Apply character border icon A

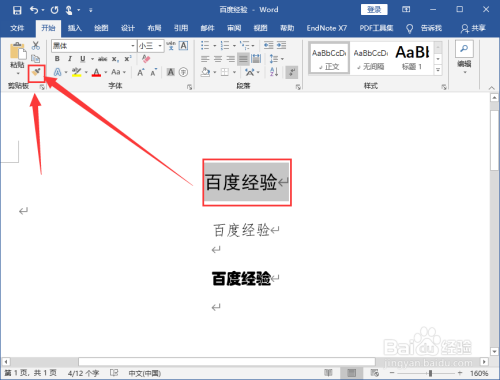(x=183, y=45)
